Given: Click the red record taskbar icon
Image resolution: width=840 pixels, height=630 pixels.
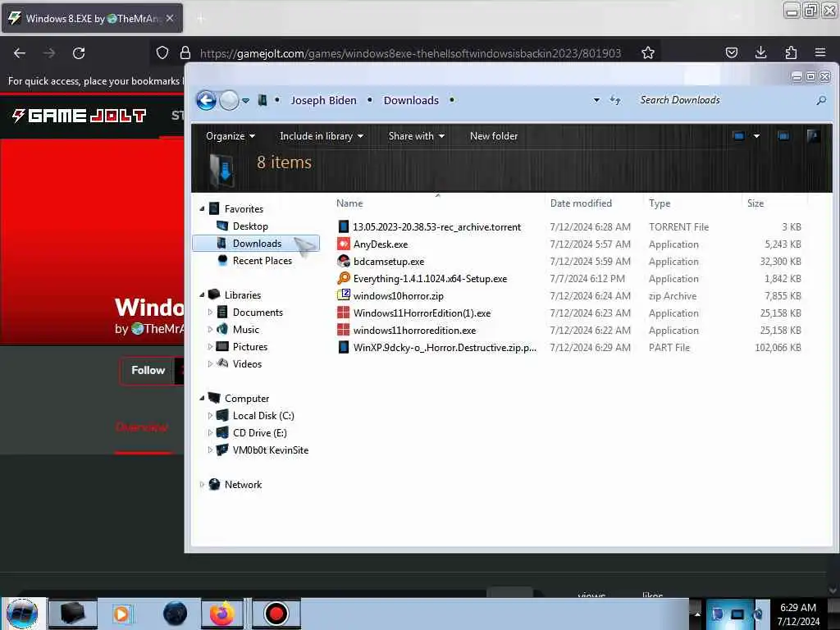Looking at the screenshot, I should 276,614.
